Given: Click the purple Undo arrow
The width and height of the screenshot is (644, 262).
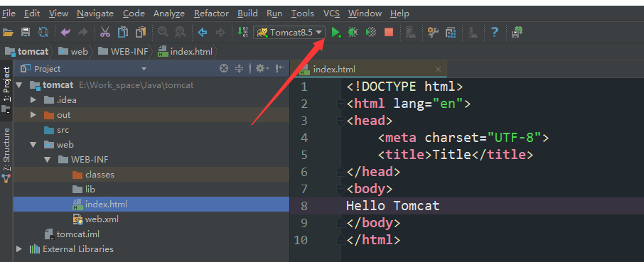Looking at the screenshot, I should (x=65, y=32).
